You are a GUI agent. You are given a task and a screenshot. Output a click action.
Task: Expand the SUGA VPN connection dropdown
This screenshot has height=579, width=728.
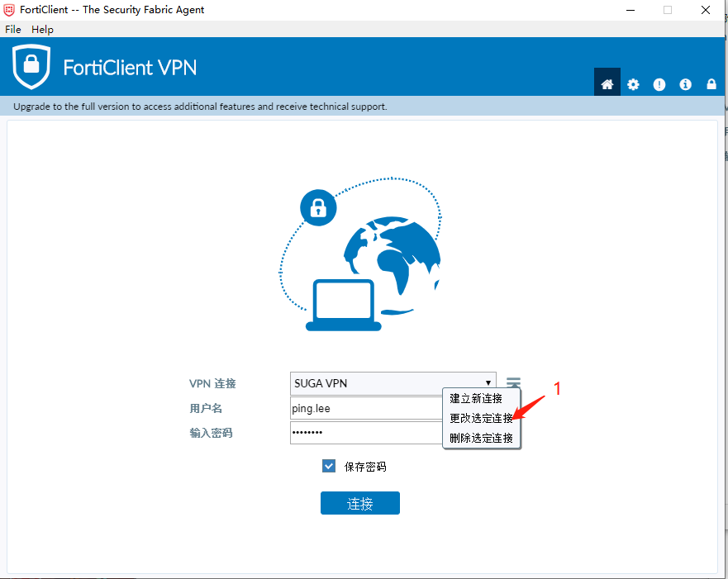point(393,383)
